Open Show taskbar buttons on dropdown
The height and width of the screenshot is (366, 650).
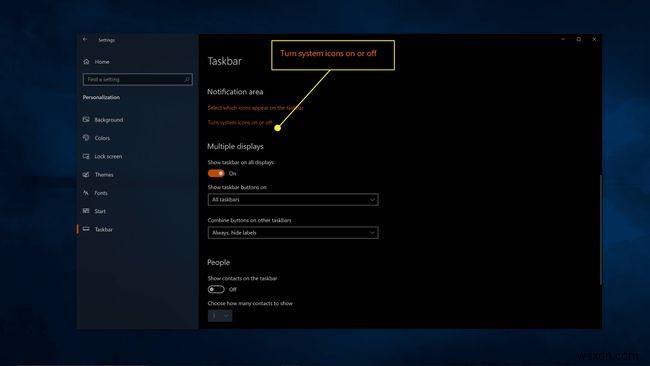[x=293, y=200]
